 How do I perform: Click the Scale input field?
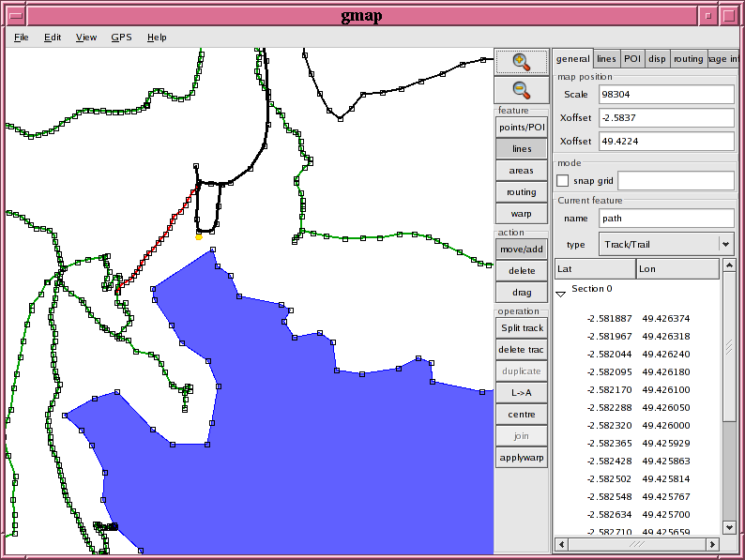click(666, 95)
